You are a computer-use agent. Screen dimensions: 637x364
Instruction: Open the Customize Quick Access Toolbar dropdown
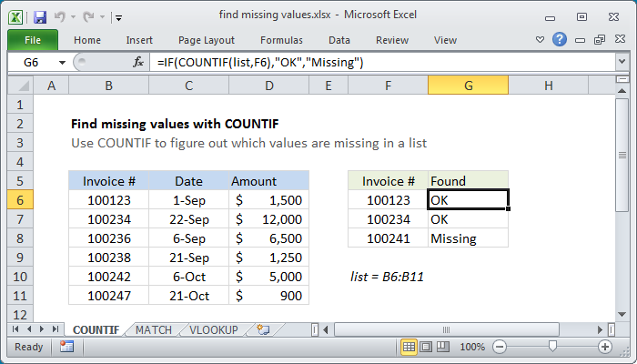pos(119,16)
